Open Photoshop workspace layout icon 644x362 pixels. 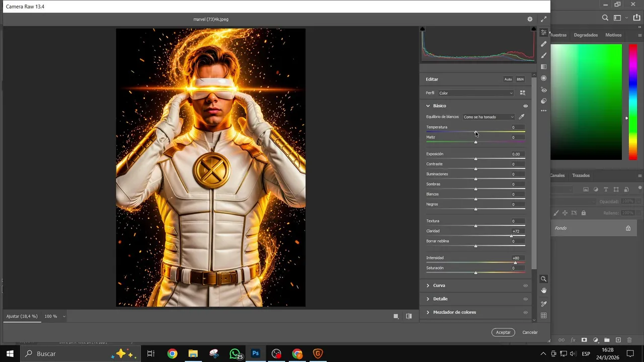point(618,18)
